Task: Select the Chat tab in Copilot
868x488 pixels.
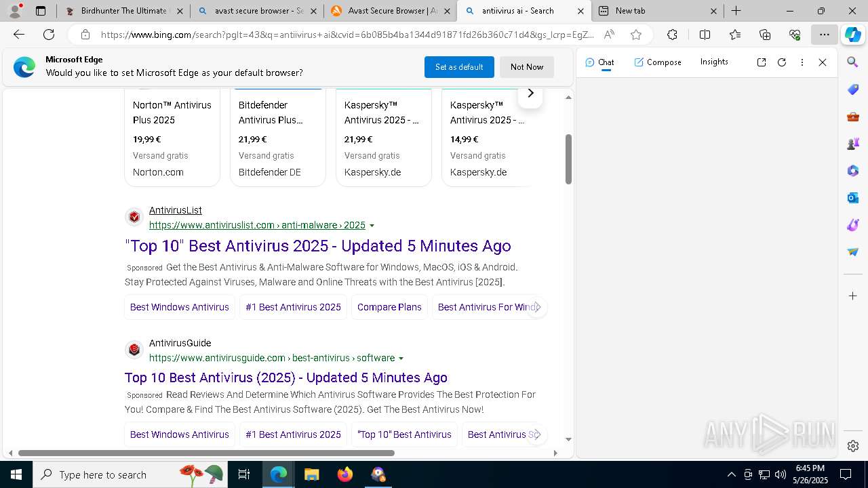Action: click(599, 62)
